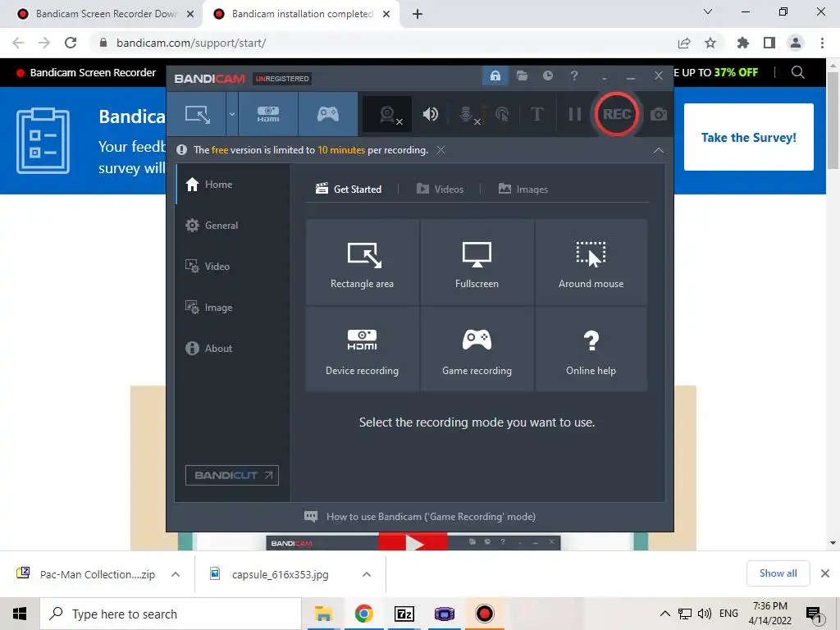
Task: Choose Game recording tile
Action: [477, 349]
